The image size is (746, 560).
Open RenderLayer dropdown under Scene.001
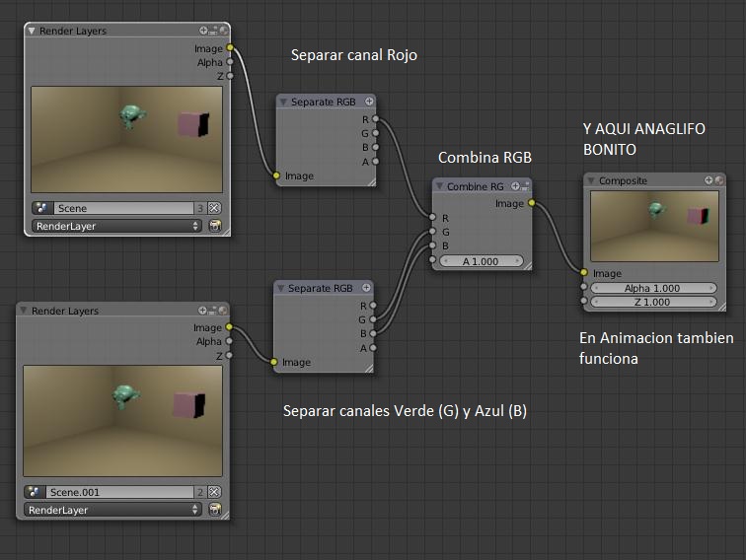click(x=112, y=510)
